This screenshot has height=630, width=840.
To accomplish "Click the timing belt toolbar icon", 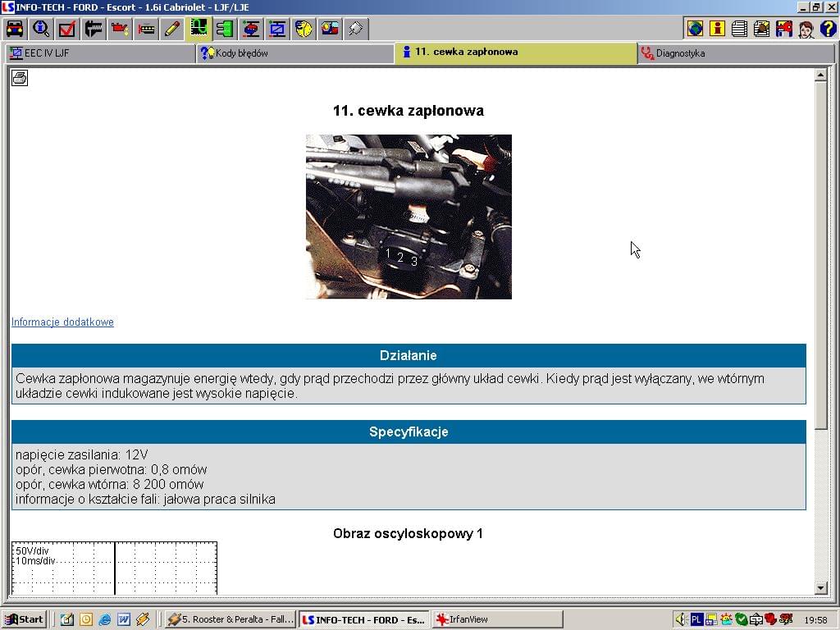I will (x=146, y=29).
